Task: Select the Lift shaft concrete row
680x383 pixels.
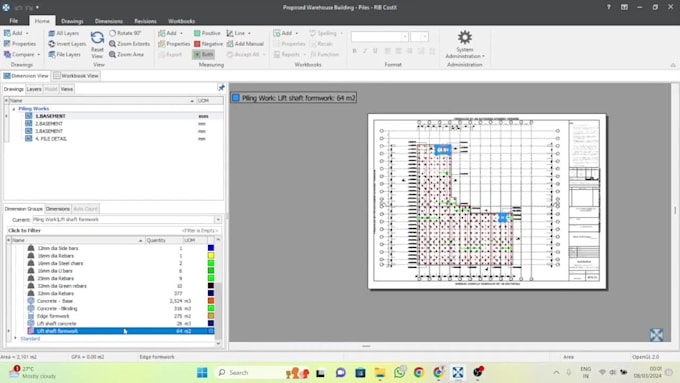Action: click(x=113, y=324)
